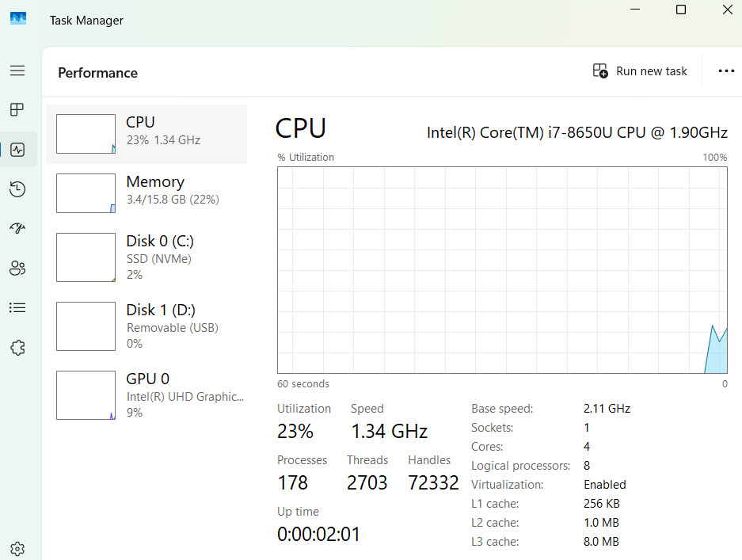Click the Intel Core i7-8650U processor name
The height and width of the screenshot is (560, 742).
pyautogui.click(x=576, y=132)
